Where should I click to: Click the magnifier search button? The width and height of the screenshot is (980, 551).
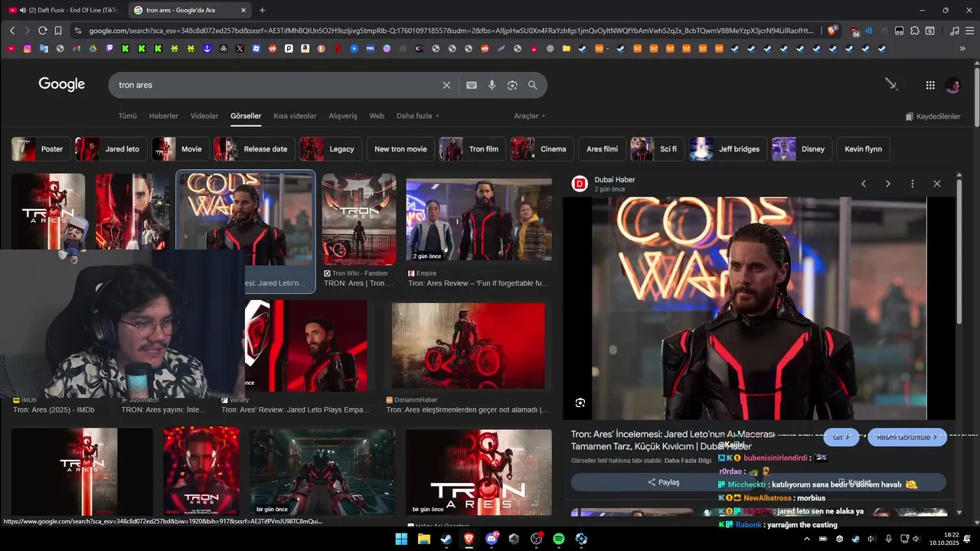(533, 85)
